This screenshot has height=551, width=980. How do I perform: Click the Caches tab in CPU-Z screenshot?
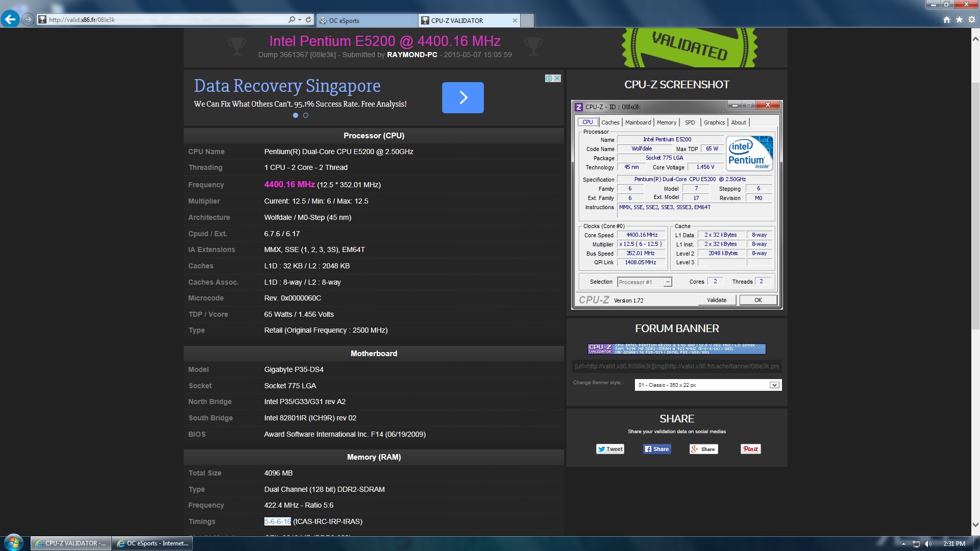(x=610, y=122)
